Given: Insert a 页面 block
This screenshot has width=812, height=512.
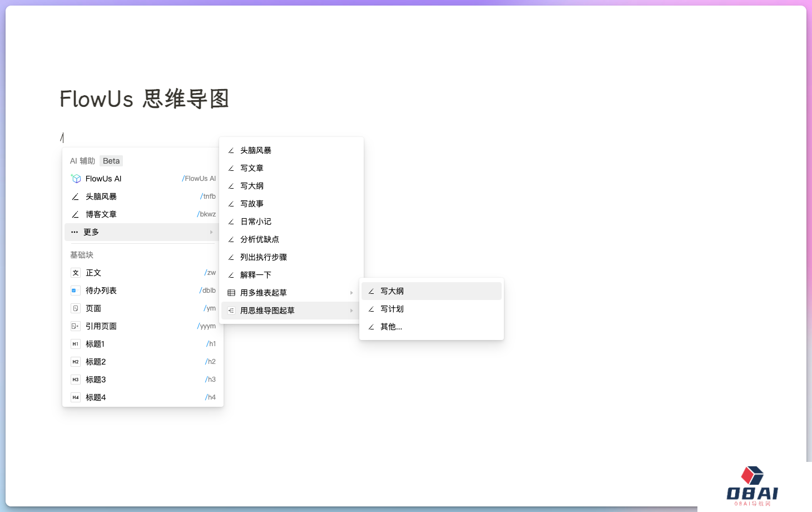Looking at the screenshot, I should click(143, 308).
